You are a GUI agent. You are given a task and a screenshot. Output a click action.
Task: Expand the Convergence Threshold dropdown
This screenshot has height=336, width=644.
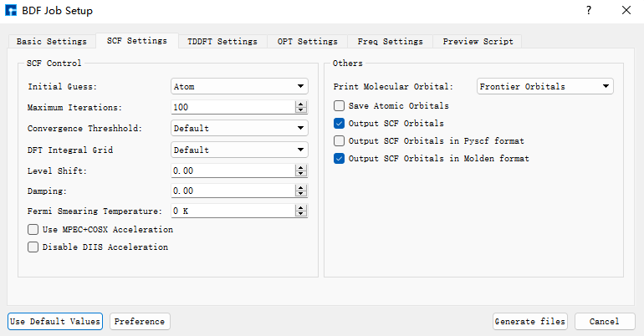click(x=239, y=128)
